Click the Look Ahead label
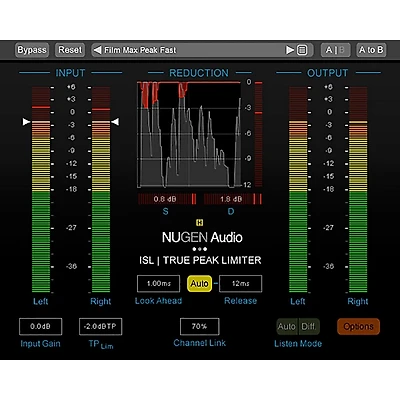 click(158, 301)
